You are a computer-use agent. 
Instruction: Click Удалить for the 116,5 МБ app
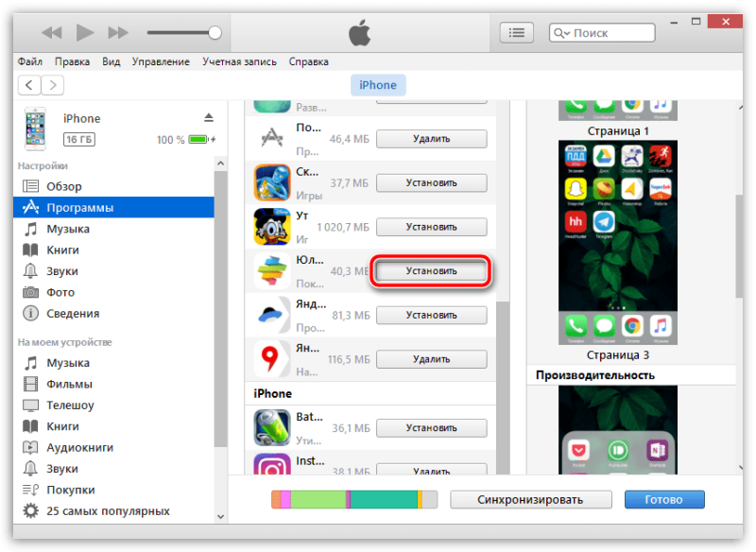(x=432, y=359)
